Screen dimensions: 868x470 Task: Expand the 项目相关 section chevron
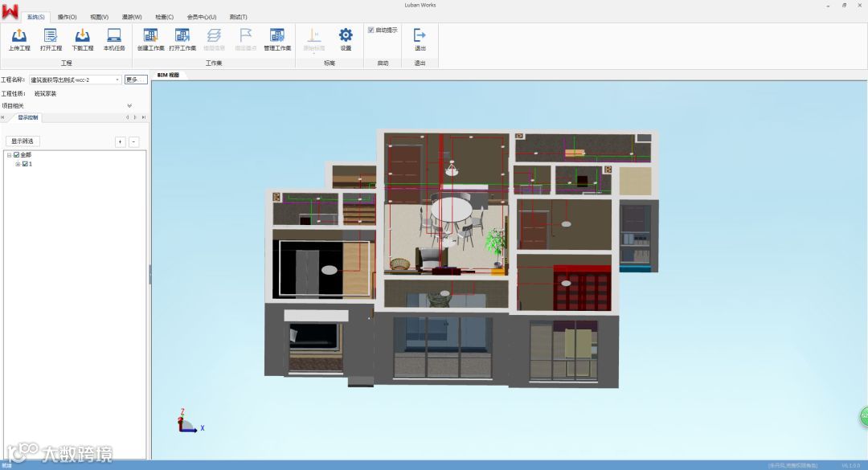[129, 106]
